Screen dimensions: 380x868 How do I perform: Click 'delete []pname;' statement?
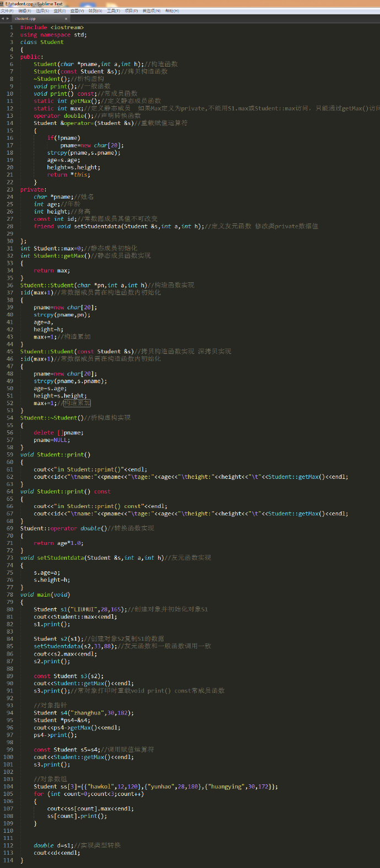pyautogui.click(x=59, y=433)
